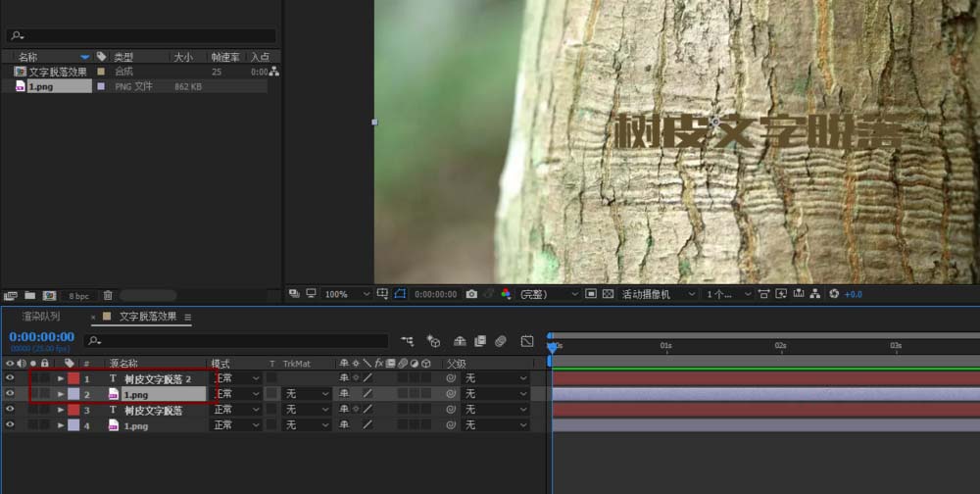
Task: Enable motion blur icon in timeline
Action: [500, 341]
